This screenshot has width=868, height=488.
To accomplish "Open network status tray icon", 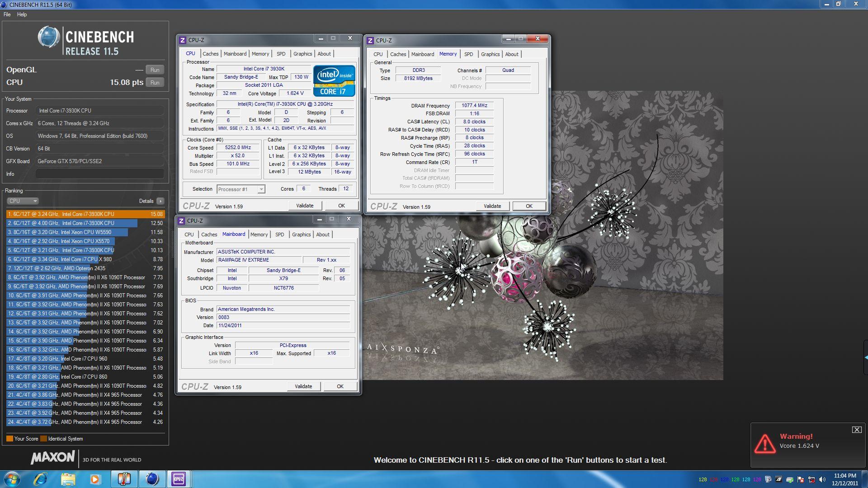I will [x=811, y=479].
